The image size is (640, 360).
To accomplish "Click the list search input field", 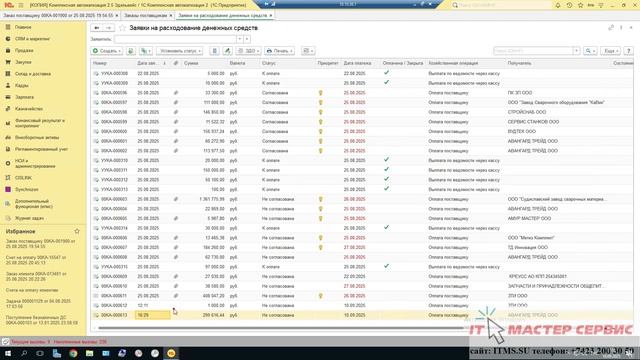I will pos(533,51).
